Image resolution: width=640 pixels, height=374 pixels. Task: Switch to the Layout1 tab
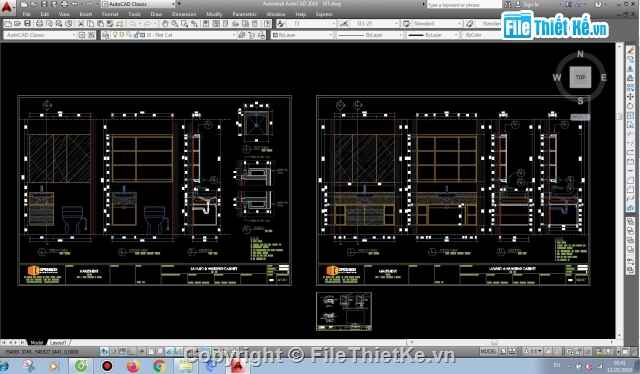coord(58,343)
